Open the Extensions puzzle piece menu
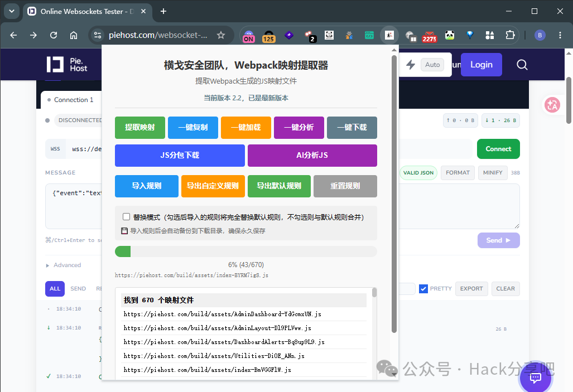Screen dimensions: 573x392 pyautogui.click(x=510, y=35)
